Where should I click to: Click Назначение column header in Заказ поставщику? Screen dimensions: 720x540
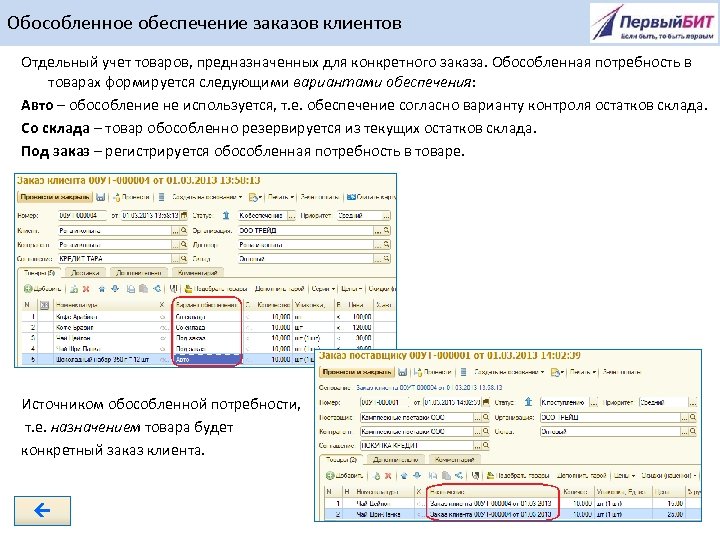pos(493,492)
